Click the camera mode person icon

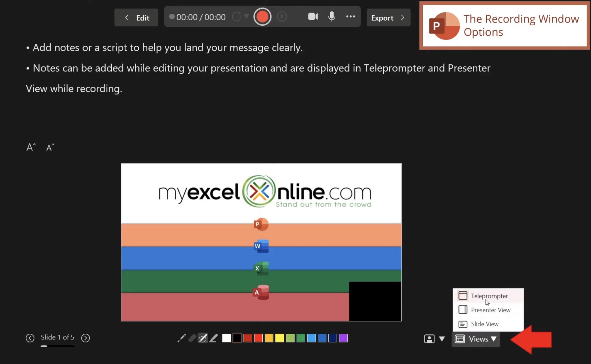click(x=429, y=339)
